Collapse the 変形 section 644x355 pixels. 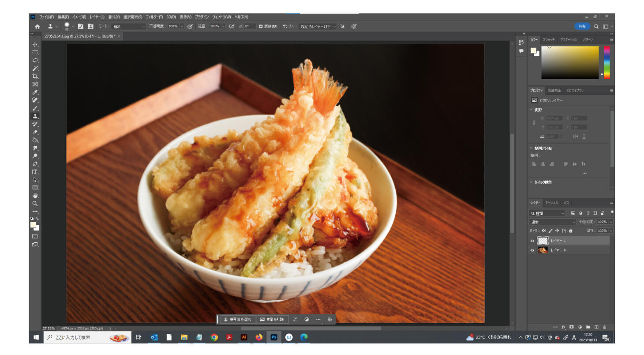pyautogui.click(x=531, y=110)
